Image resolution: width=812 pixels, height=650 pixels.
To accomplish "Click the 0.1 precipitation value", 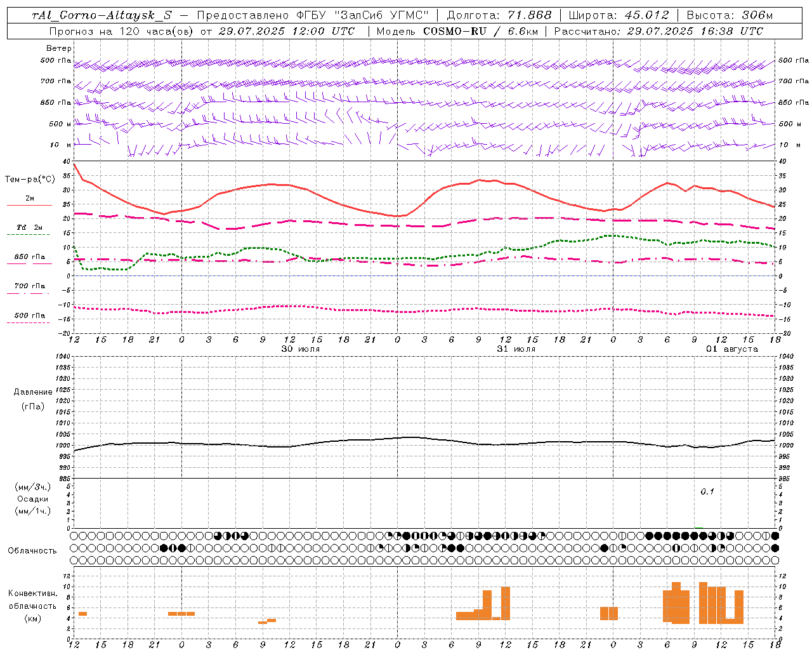I will click(x=707, y=491).
